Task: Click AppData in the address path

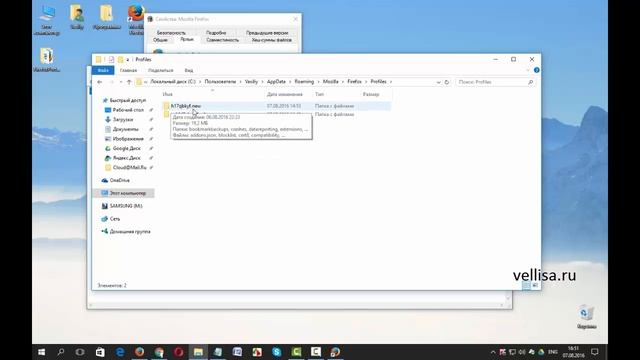Action: [x=276, y=82]
